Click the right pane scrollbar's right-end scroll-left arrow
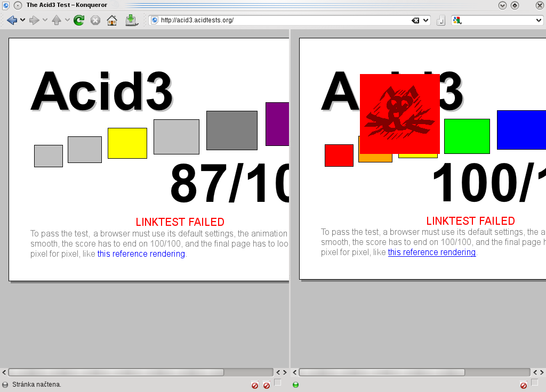 click(535, 372)
